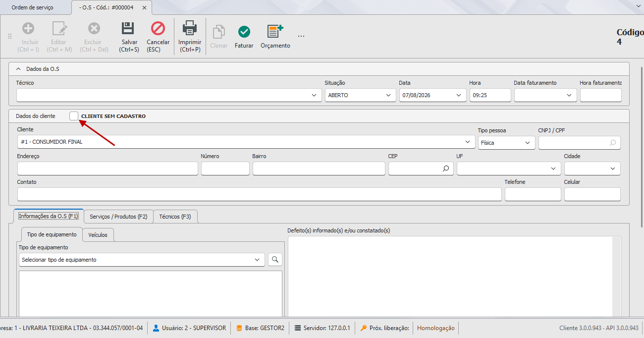644x338 pixels.
Task: Select the Tipo de equipamento tab
Action: (52, 234)
